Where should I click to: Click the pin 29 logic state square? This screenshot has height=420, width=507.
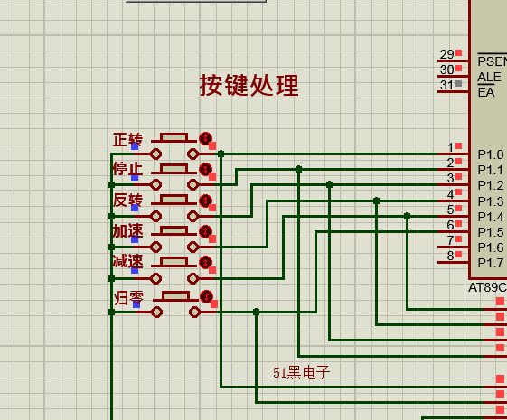click(458, 53)
